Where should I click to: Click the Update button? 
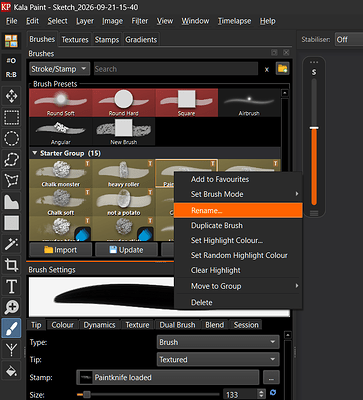click(126, 250)
